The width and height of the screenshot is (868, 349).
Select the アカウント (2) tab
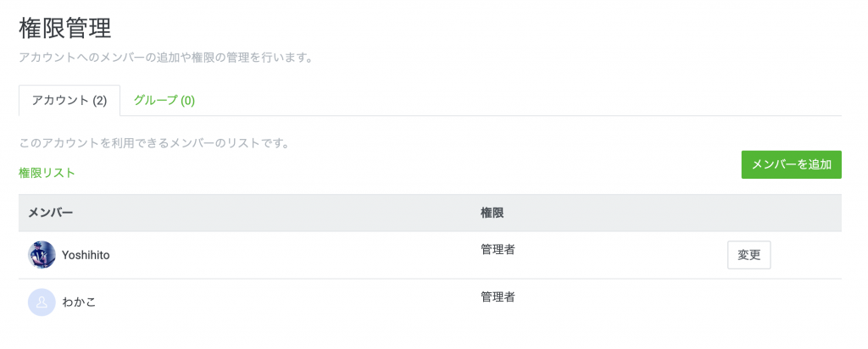point(70,101)
